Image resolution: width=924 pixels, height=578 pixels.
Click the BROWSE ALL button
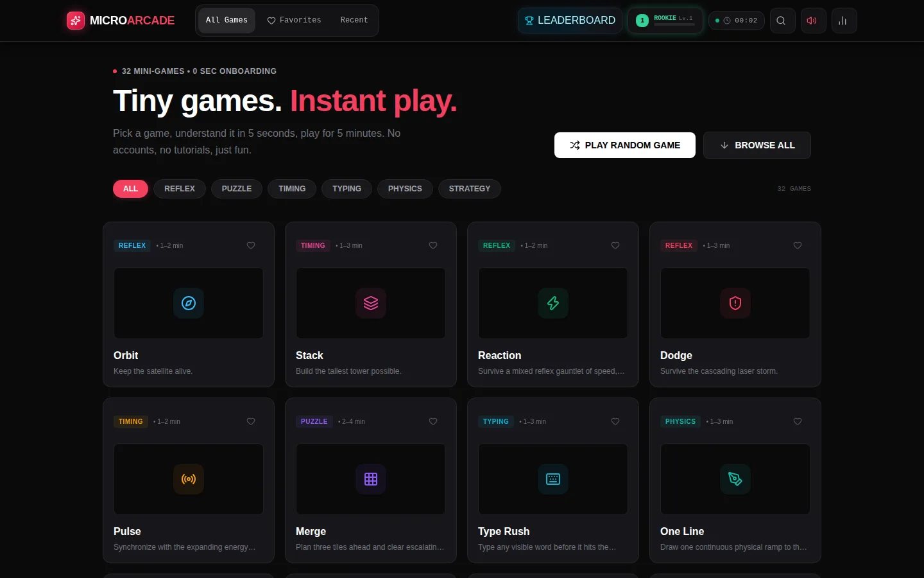click(757, 145)
